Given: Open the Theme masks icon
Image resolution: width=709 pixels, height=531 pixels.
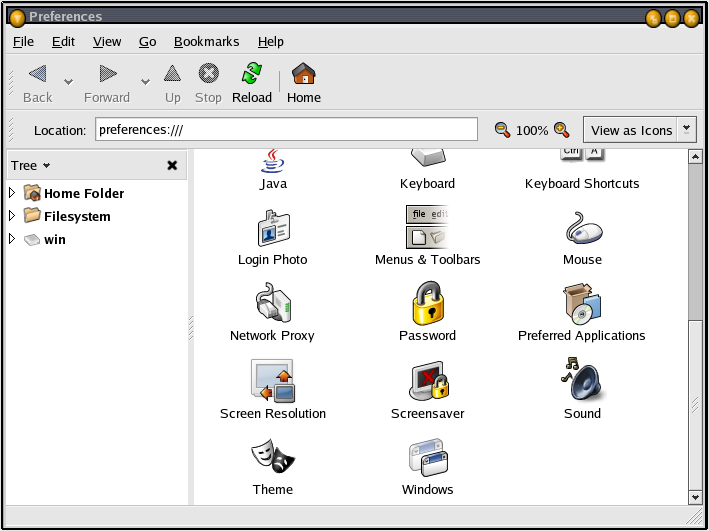Looking at the screenshot, I should pyautogui.click(x=273, y=456).
